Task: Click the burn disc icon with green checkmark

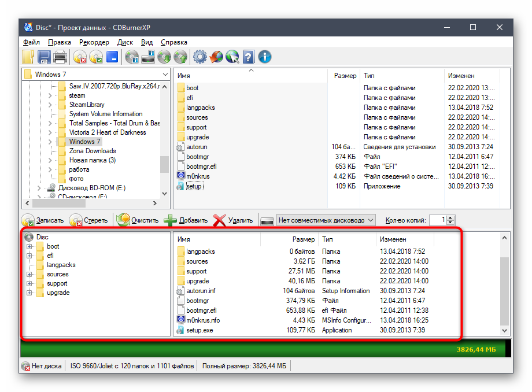Action: (96, 57)
